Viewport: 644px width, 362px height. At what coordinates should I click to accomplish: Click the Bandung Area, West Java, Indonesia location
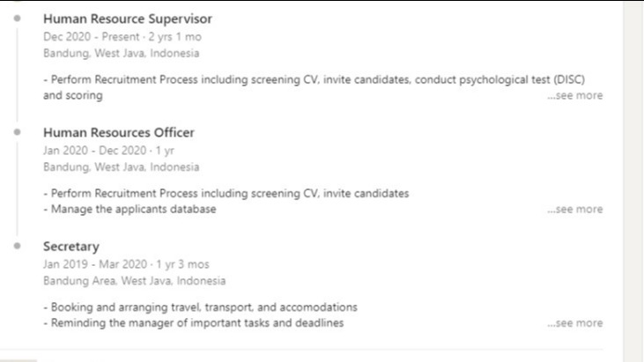pos(134,281)
